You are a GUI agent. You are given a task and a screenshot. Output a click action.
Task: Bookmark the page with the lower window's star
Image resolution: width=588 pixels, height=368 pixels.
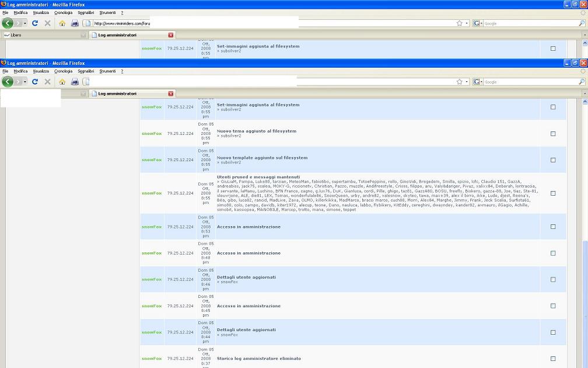point(460,82)
